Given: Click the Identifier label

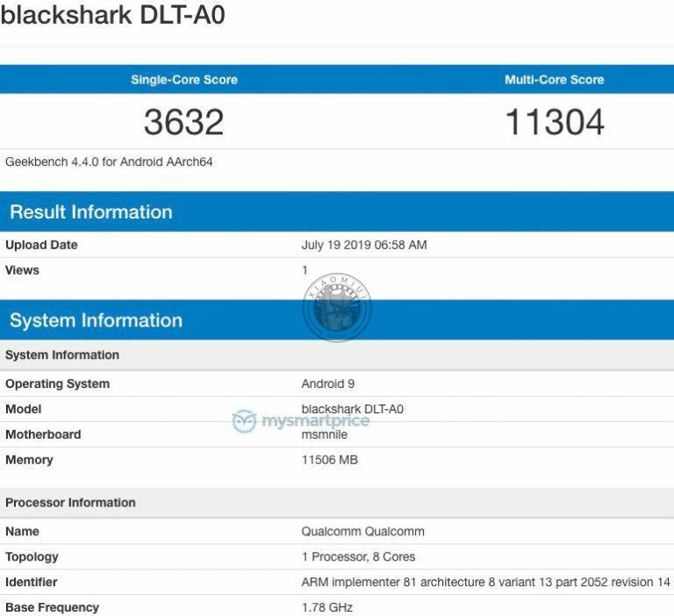Looking at the screenshot, I should tap(31, 583).
